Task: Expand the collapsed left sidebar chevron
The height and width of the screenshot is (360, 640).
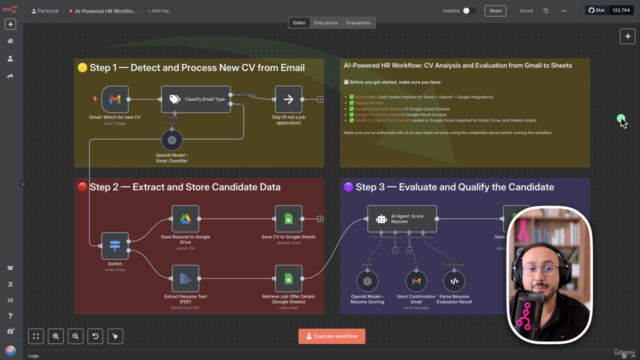Action: [x=22, y=184]
